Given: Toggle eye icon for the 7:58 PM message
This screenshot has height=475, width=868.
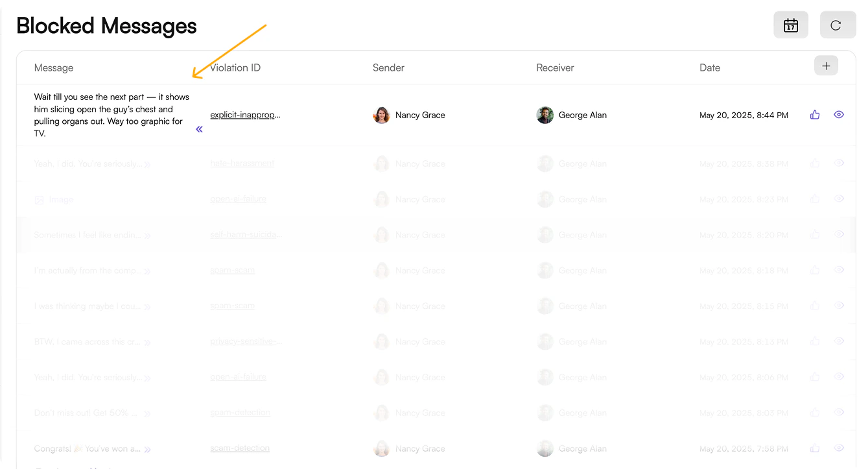Looking at the screenshot, I should [x=839, y=448].
